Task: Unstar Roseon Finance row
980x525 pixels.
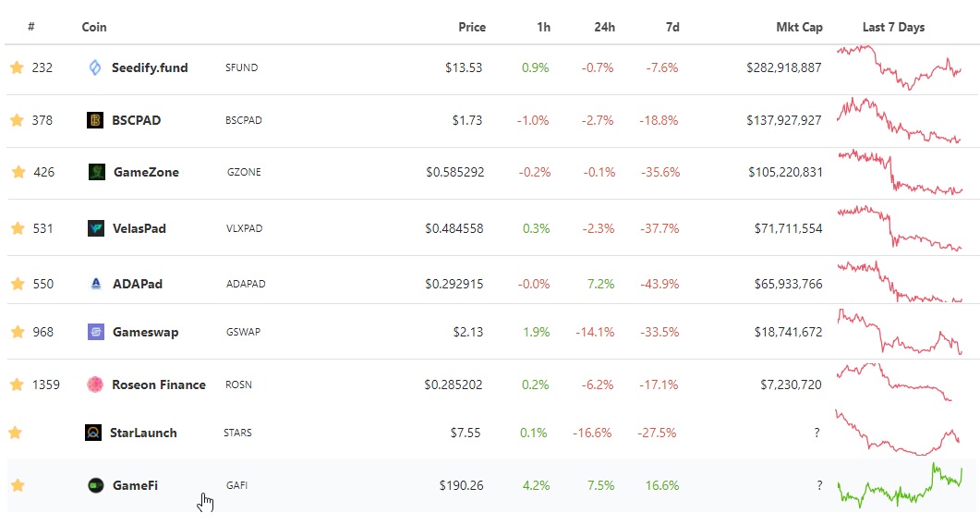Action: (17, 385)
